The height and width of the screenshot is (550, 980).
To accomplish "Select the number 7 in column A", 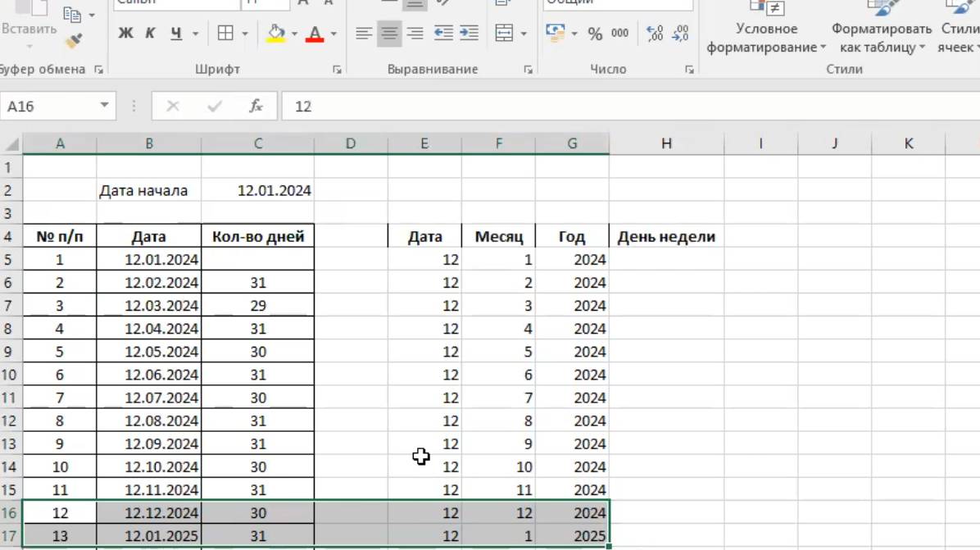I will tap(59, 398).
